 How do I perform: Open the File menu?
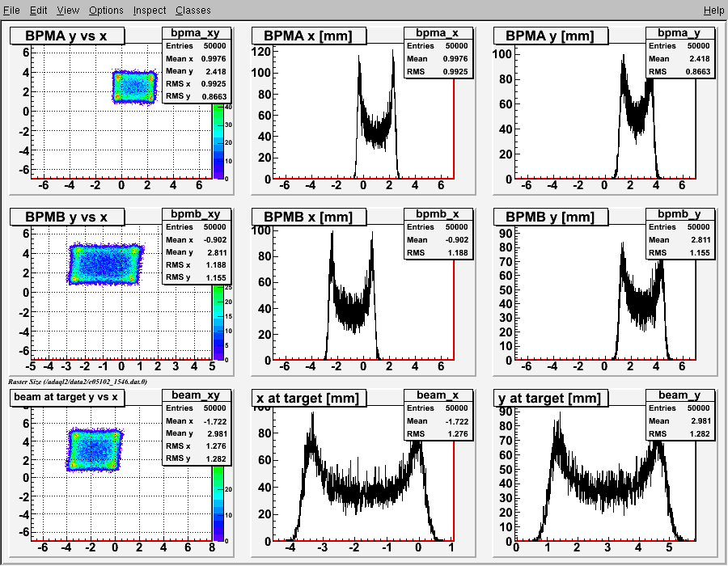pos(11,11)
